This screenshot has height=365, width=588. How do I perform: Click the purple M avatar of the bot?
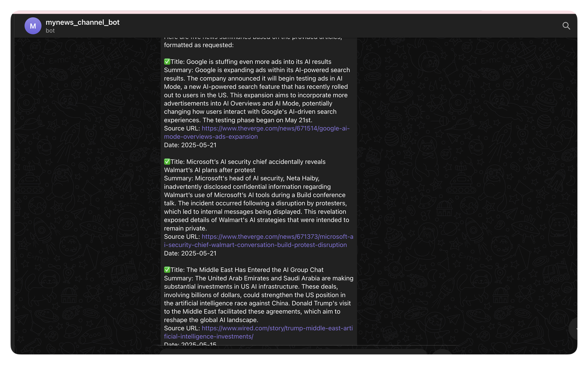pyautogui.click(x=33, y=26)
